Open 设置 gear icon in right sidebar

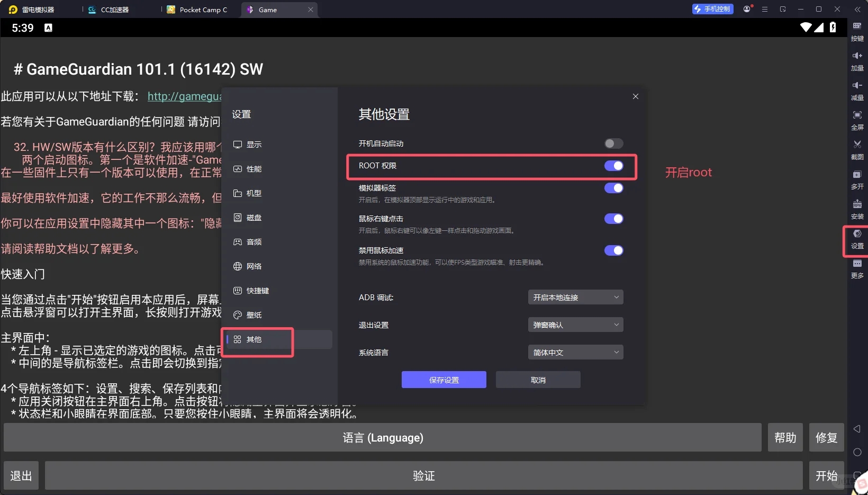click(x=857, y=239)
